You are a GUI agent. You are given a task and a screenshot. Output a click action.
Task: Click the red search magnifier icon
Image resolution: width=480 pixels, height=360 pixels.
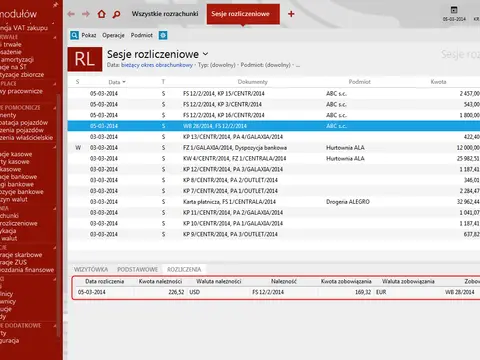[x=116, y=14]
